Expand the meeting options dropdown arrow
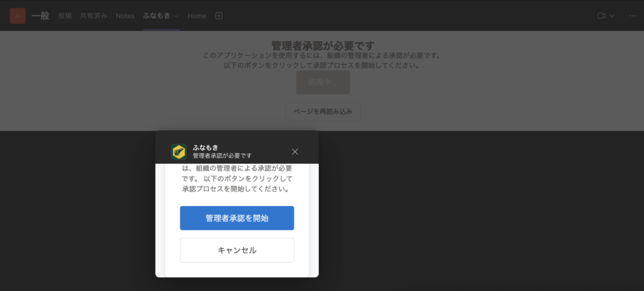 (x=613, y=16)
